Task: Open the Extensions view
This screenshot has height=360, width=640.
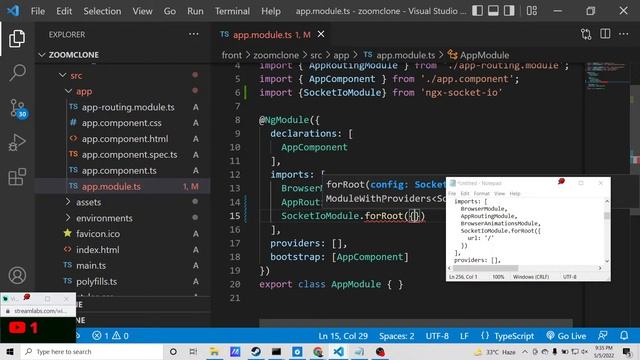Action: [x=17, y=177]
